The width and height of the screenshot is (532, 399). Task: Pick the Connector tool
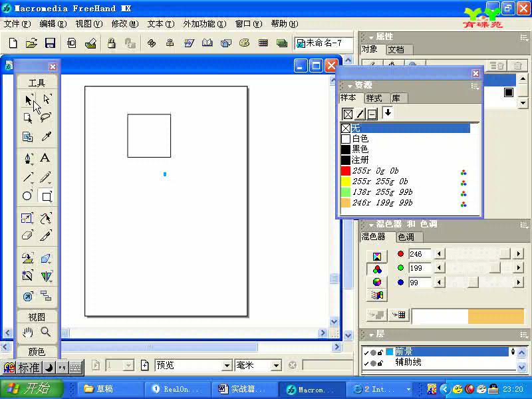46,296
